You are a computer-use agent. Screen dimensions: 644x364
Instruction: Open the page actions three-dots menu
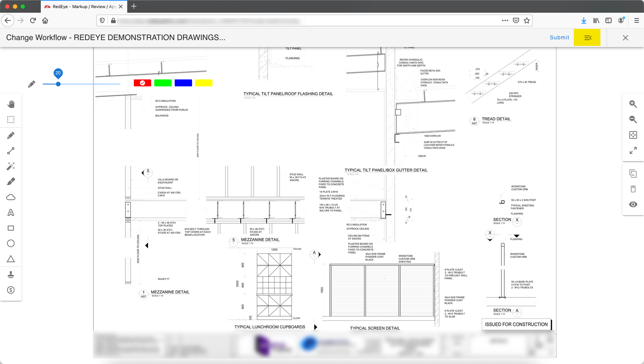point(505,20)
